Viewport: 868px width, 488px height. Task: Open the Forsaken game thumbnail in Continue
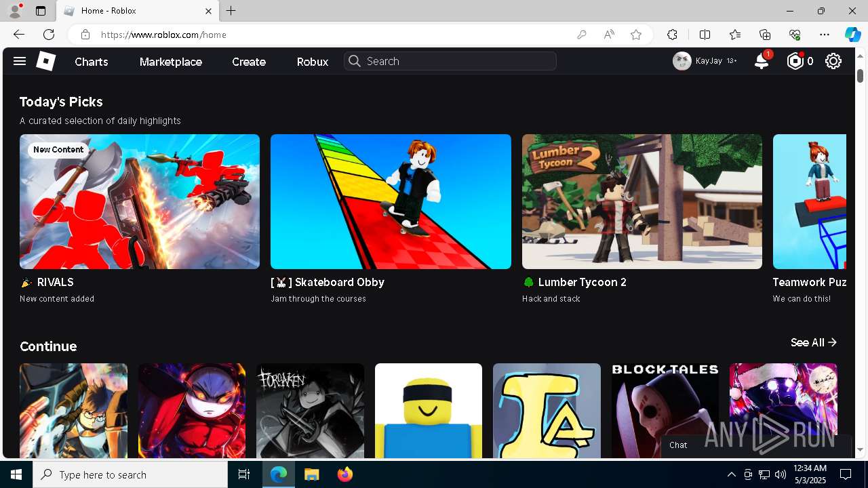[x=310, y=411]
